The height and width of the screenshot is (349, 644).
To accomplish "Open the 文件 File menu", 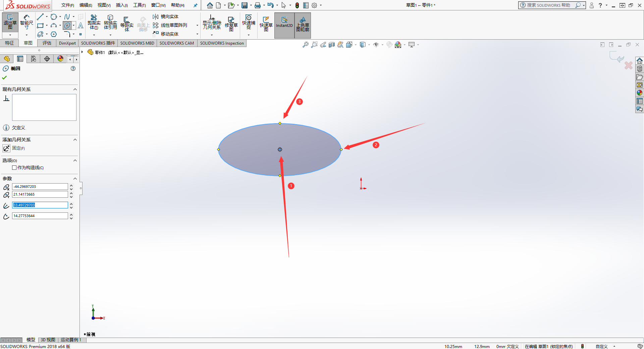I will [68, 5].
